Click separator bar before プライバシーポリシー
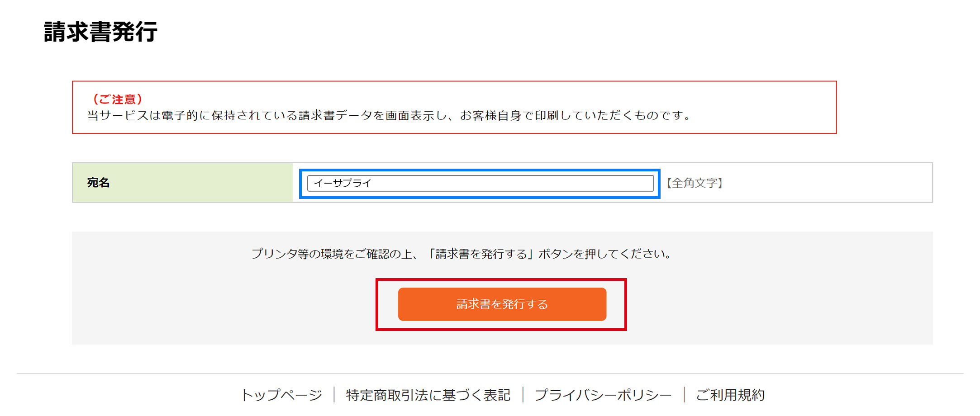 [x=523, y=395]
